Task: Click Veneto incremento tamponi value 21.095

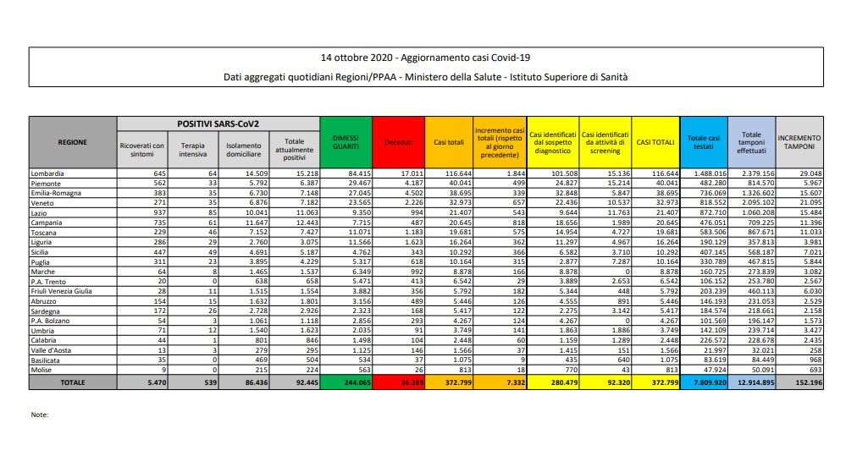Action: tap(811, 203)
